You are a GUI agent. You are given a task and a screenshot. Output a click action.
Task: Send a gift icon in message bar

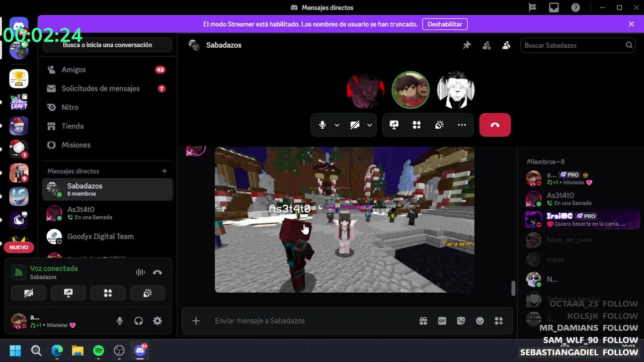point(424,321)
